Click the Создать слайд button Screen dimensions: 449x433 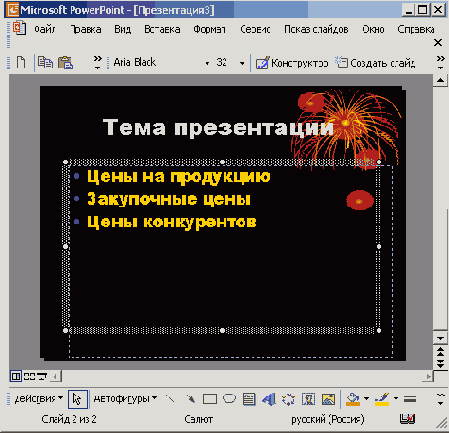(375, 63)
